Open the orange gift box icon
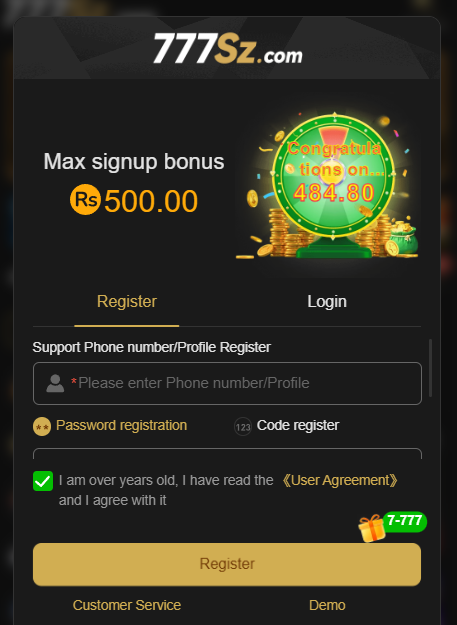The image size is (457, 625). 371,528
